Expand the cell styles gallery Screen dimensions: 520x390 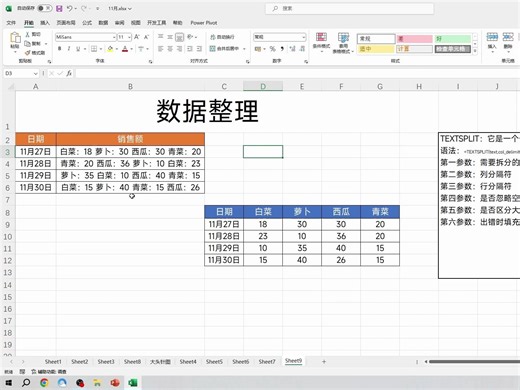point(475,51)
